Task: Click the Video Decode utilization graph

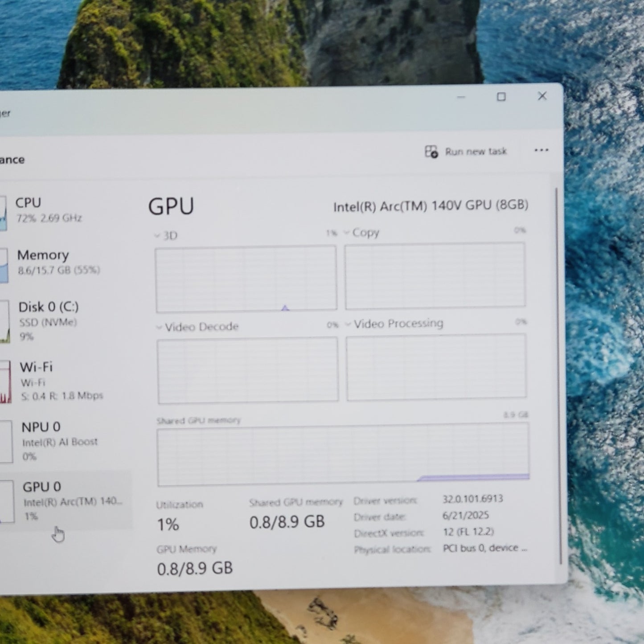Action: click(247, 370)
